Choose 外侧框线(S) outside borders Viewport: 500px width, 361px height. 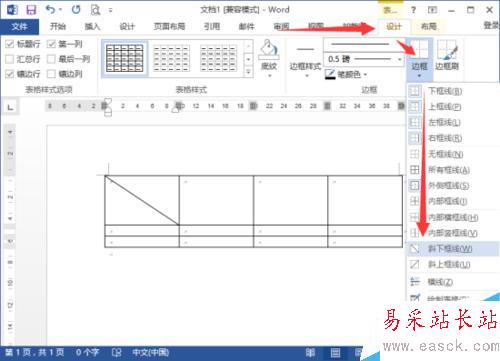coord(453,185)
